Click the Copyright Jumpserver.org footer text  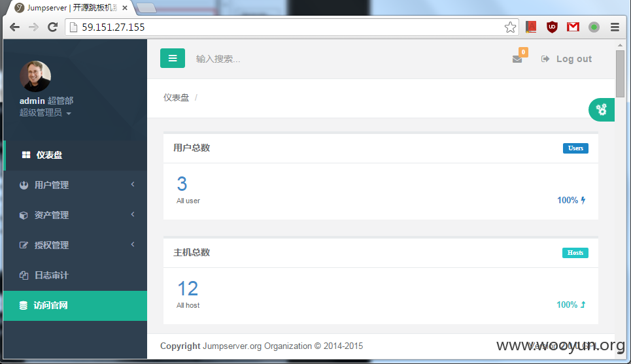[x=262, y=346]
